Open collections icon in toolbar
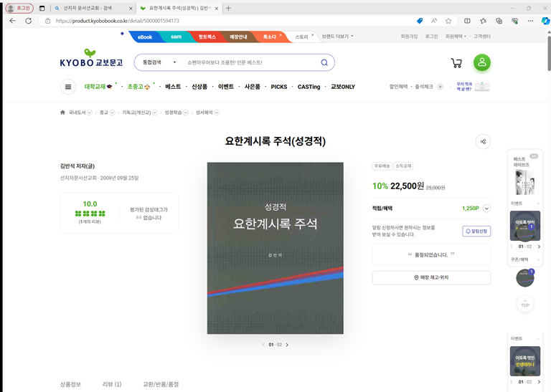 coord(499,21)
